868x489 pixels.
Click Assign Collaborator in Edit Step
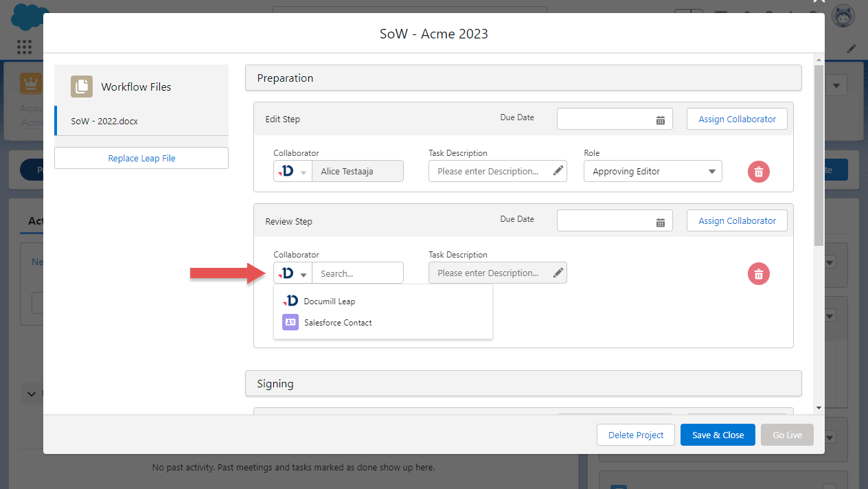tap(737, 119)
